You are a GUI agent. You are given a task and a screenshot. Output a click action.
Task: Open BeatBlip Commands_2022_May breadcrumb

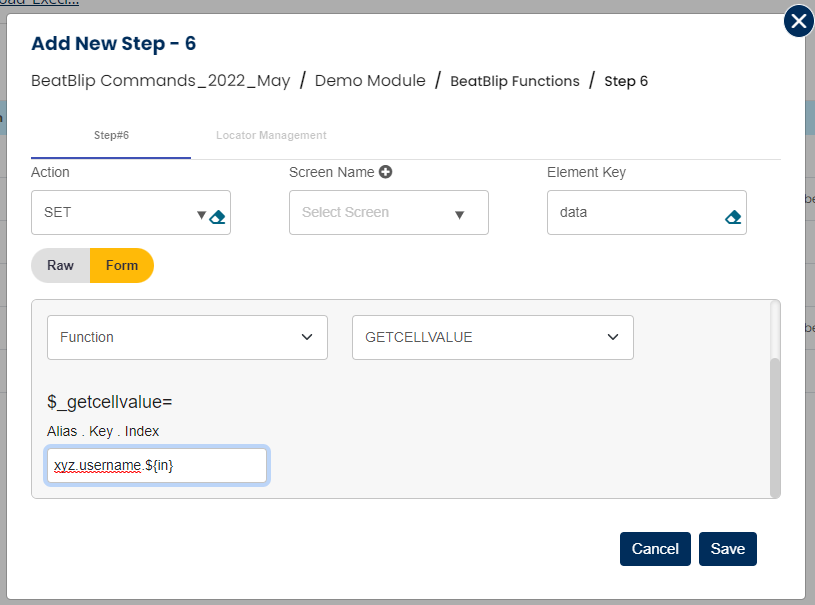(161, 81)
